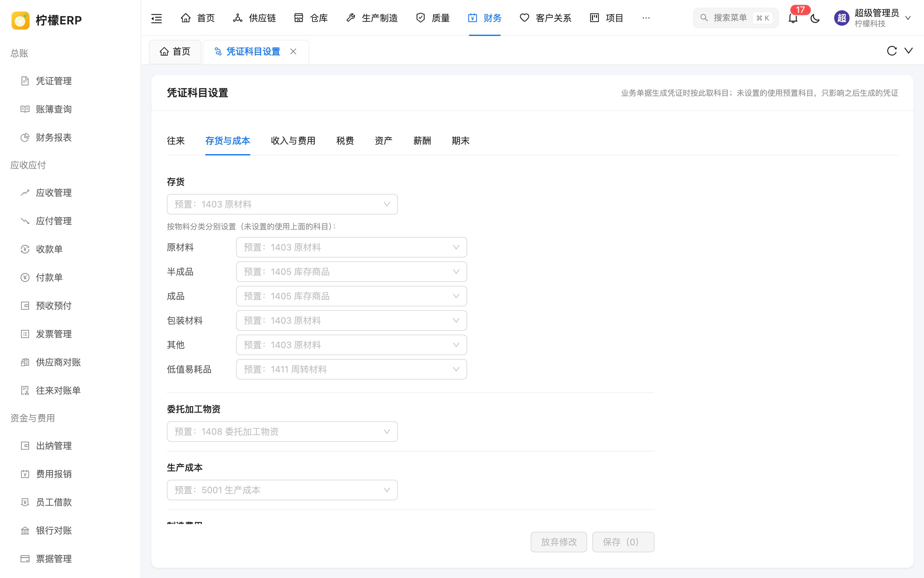924x578 pixels.
Task: Open the 客户关系 top menu
Action: [x=546, y=18]
